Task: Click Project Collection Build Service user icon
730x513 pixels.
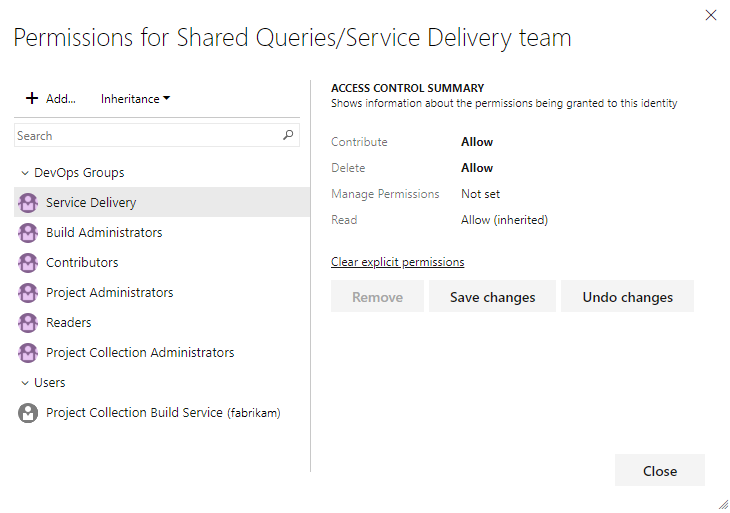Action: (28, 413)
